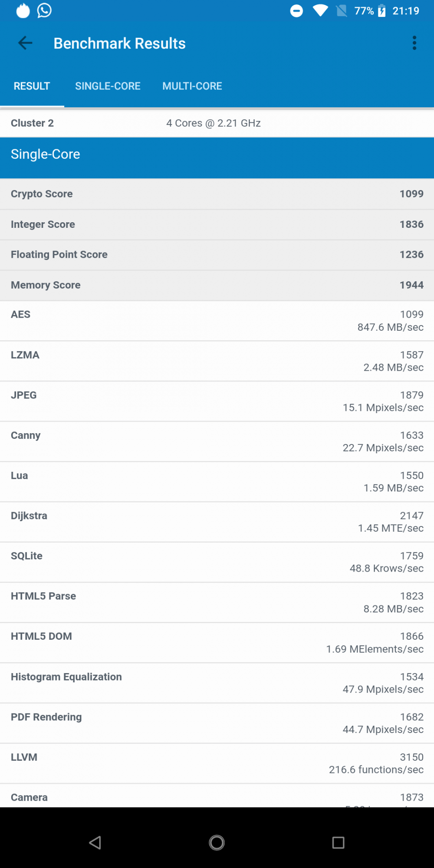Tap the WhatsApp notification icon
434x868 pixels.
(x=44, y=10)
